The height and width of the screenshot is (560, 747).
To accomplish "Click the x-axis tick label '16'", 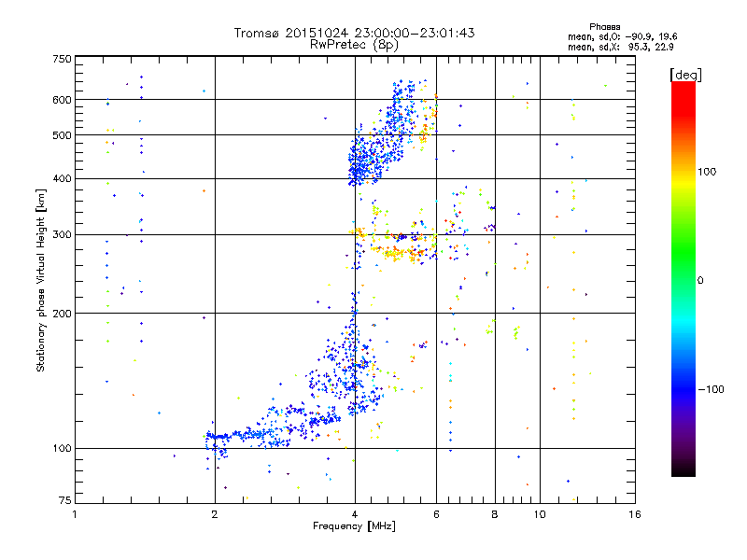I will 635,514.
